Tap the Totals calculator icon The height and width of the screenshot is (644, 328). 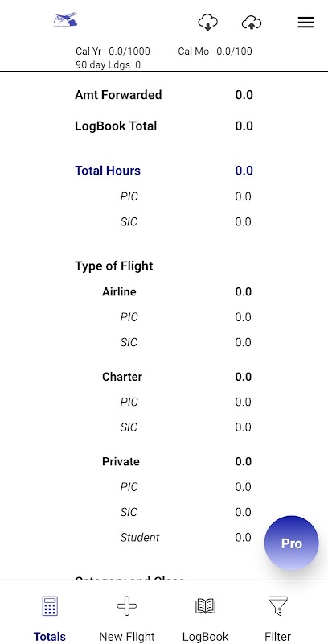click(x=50, y=606)
